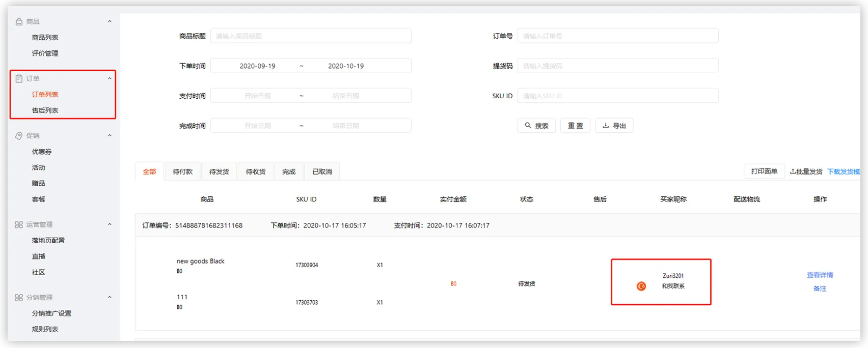Click the orange contact-buyer chat icon
The width and height of the screenshot is (868, 348).
pos(641,286)
